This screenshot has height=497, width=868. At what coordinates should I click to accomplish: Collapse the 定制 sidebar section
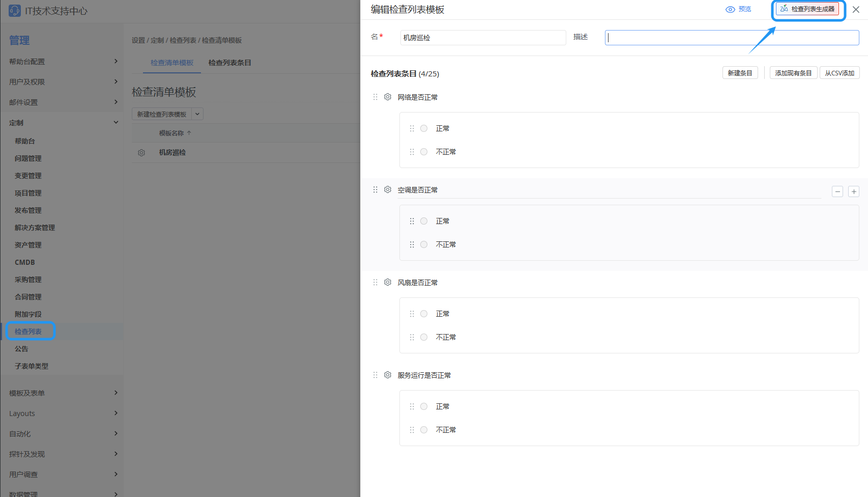point(115,122)
